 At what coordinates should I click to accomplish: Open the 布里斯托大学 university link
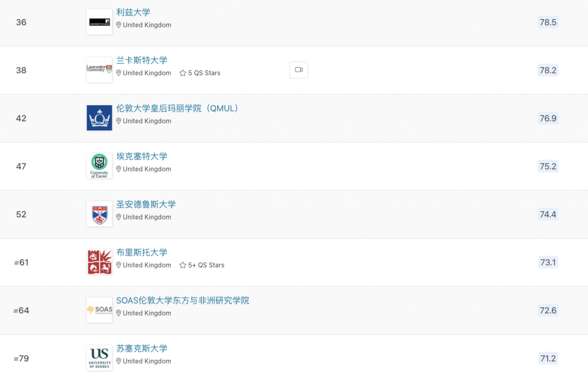click(x=142, y=252)
